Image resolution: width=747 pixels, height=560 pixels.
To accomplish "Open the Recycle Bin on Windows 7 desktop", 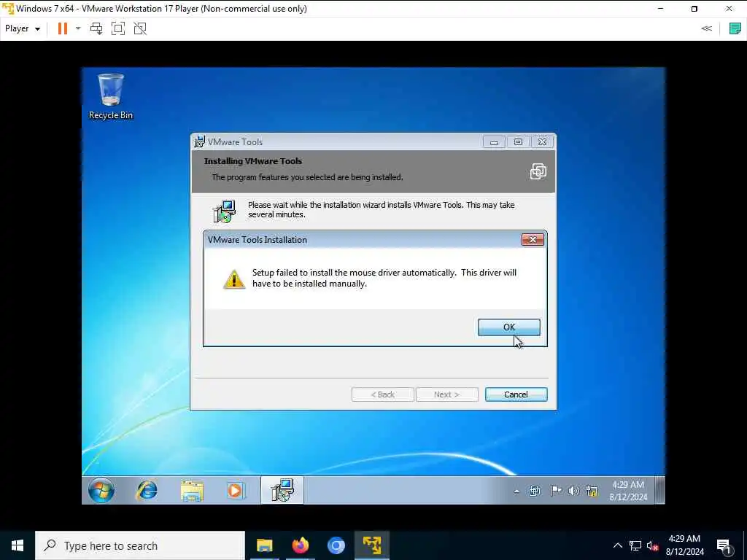I will pos(111,96).
